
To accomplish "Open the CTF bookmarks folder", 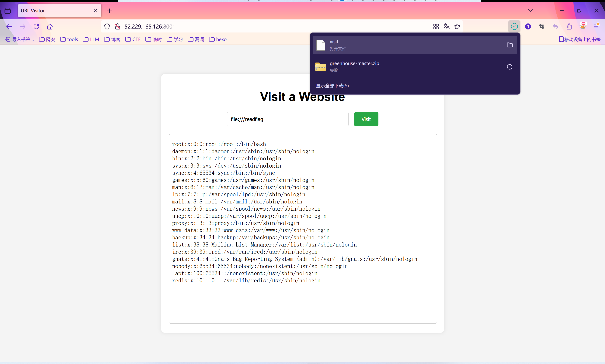I will pyautogui.click(x=133, y=39).
